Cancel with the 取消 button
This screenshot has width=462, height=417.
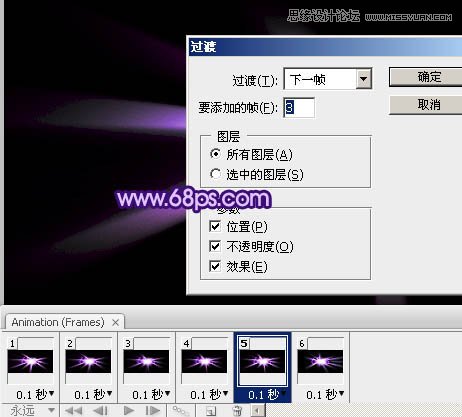(x=426, y=105)
